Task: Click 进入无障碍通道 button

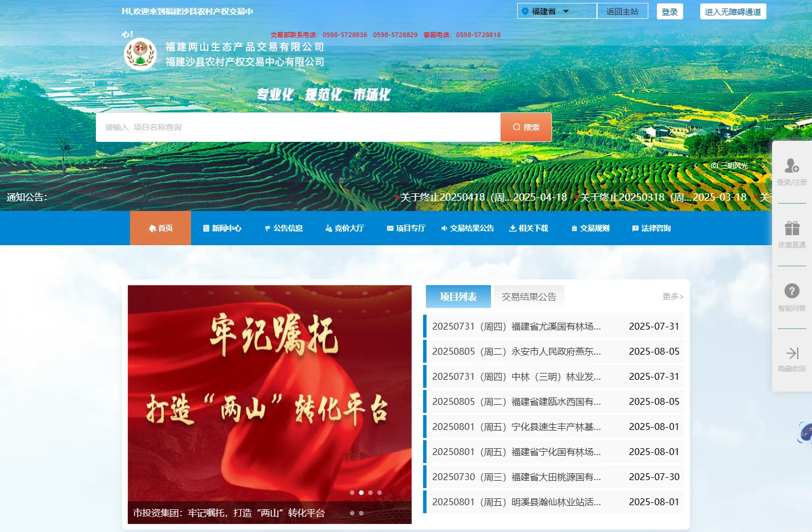Action: tap(733, 11)
